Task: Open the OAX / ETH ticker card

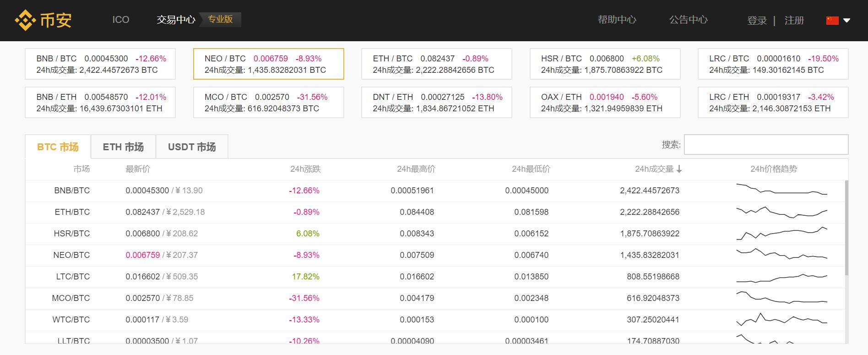Action: coord(605,103)
